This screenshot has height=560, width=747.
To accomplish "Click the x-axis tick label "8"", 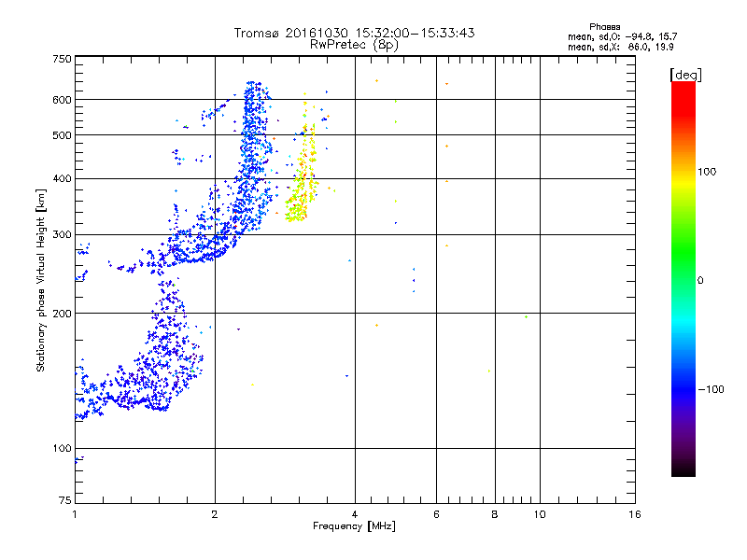I will (x=495, y=514).
